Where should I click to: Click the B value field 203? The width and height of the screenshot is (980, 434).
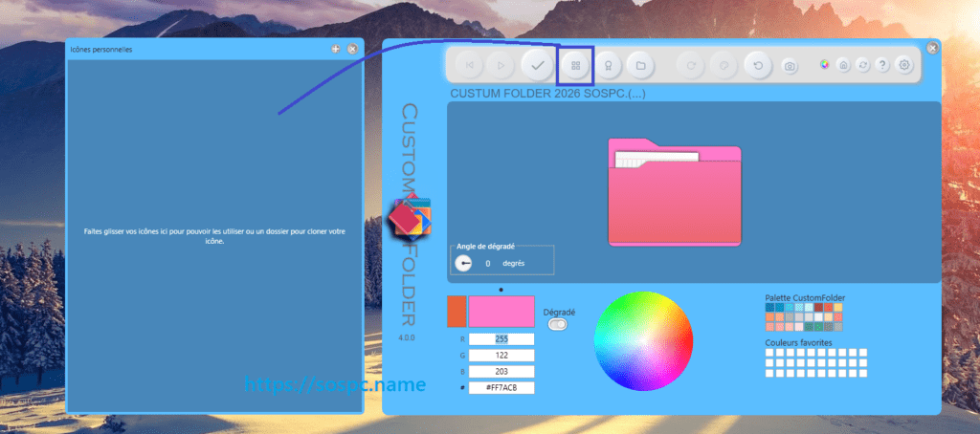[501, 372]
